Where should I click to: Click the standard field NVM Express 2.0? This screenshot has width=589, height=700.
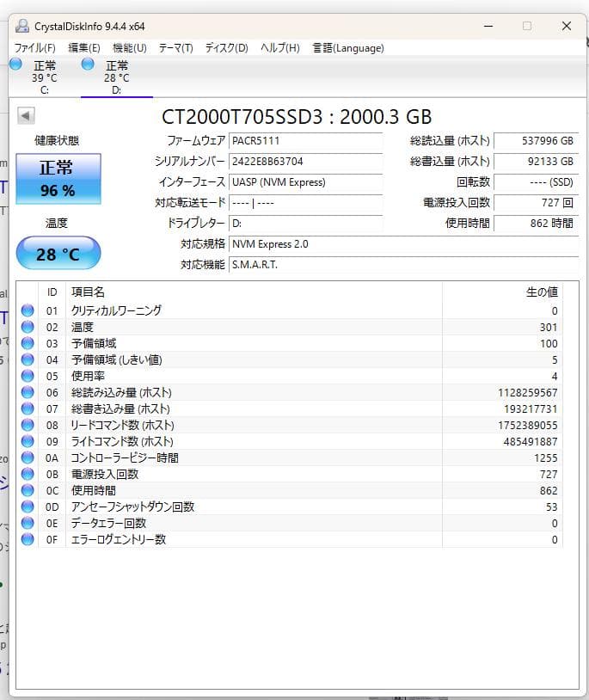404,244
